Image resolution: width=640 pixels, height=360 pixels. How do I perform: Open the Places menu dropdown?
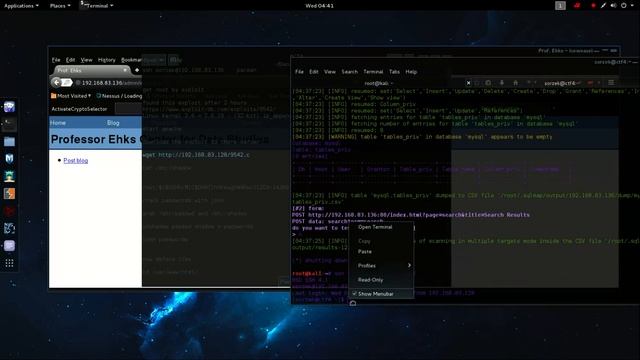click(x=60, y=6)
